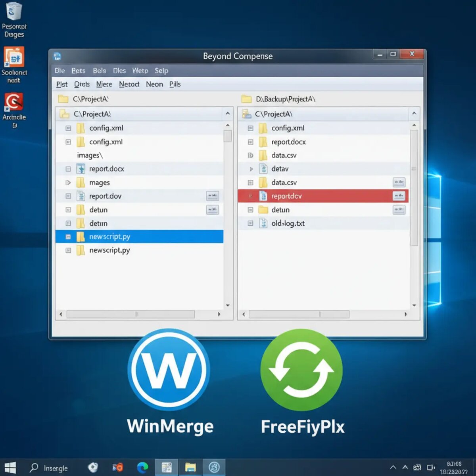This screenshot has width=476, height=476.
Task: Expand the mages folder in left pane
Action: (x=68, y=182)
